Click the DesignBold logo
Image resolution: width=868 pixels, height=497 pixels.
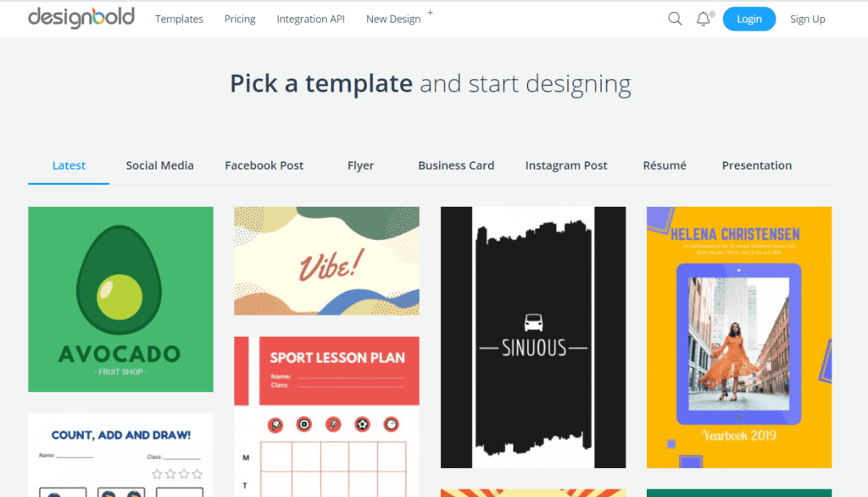[81, 18]
